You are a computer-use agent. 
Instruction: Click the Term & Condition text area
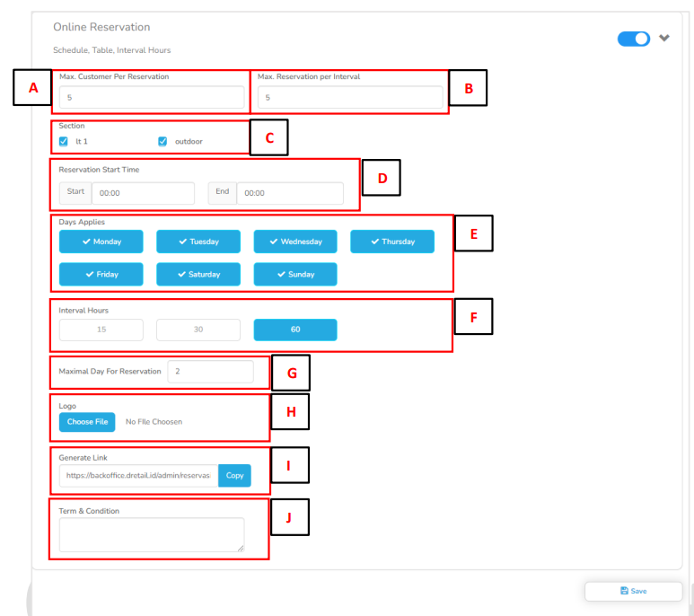(152, 534)
